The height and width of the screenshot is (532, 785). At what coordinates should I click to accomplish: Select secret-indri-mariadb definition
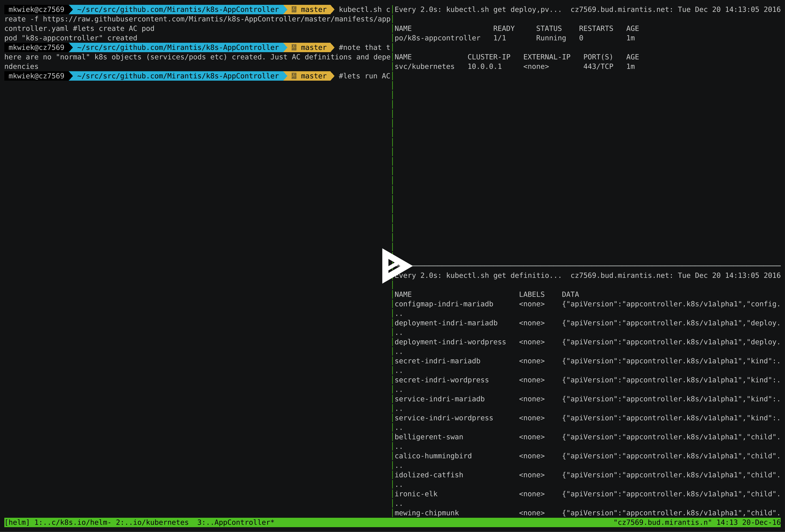point(437,361)
